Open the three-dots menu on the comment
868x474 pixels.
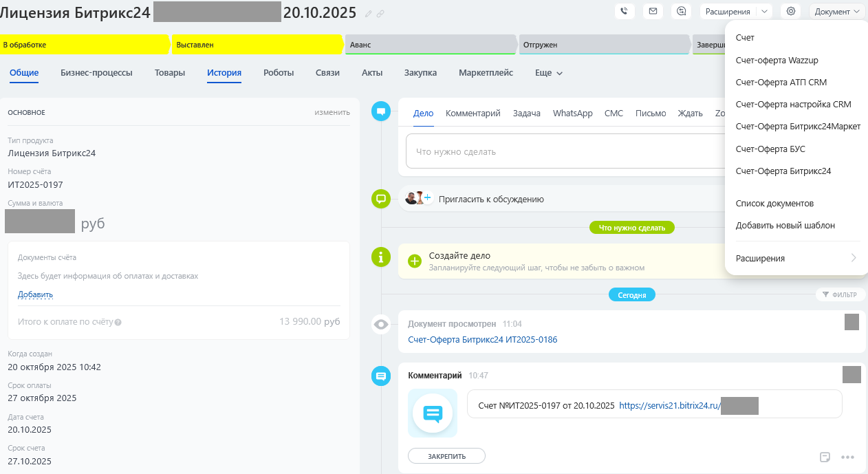tap(847, 457)
